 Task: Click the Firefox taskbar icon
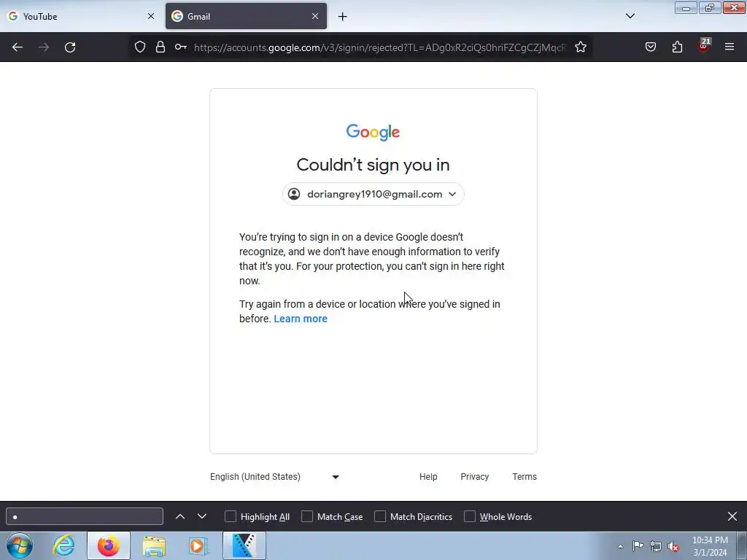click(109, 545)
